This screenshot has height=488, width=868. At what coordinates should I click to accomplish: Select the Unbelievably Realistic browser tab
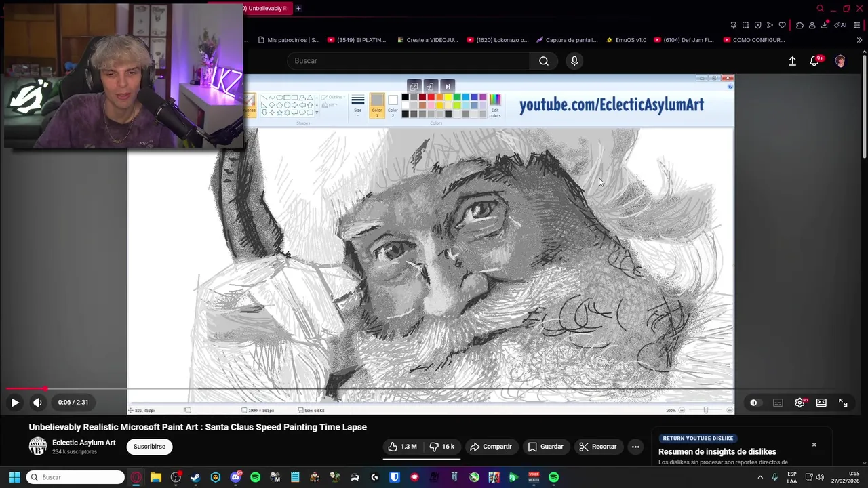point(267,8)
